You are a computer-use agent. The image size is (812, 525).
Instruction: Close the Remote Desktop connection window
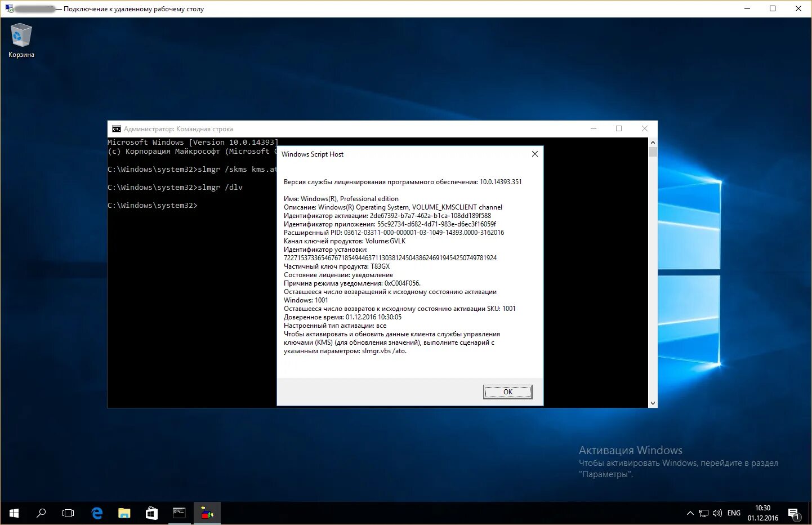pyautogui.click(x=798, y=8)
